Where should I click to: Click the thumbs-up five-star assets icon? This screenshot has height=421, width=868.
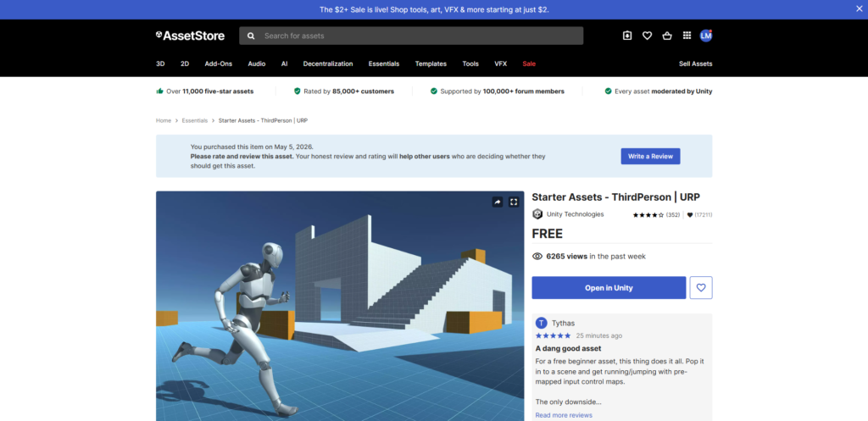(x=160, y=91)
